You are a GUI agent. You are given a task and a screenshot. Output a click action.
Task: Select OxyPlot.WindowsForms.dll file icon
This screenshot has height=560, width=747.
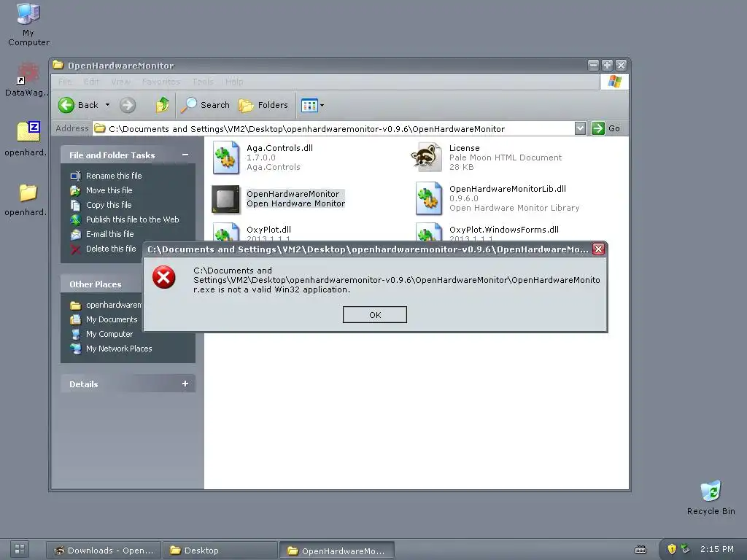(429, 232)
